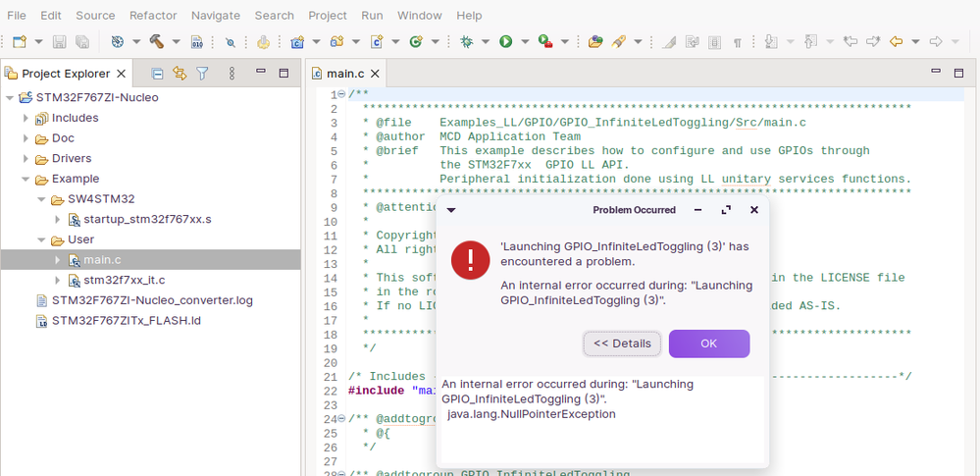Viewport: 980px width, 476px height.
Task: Select the main.c editor tab
Action: point(346,74)
